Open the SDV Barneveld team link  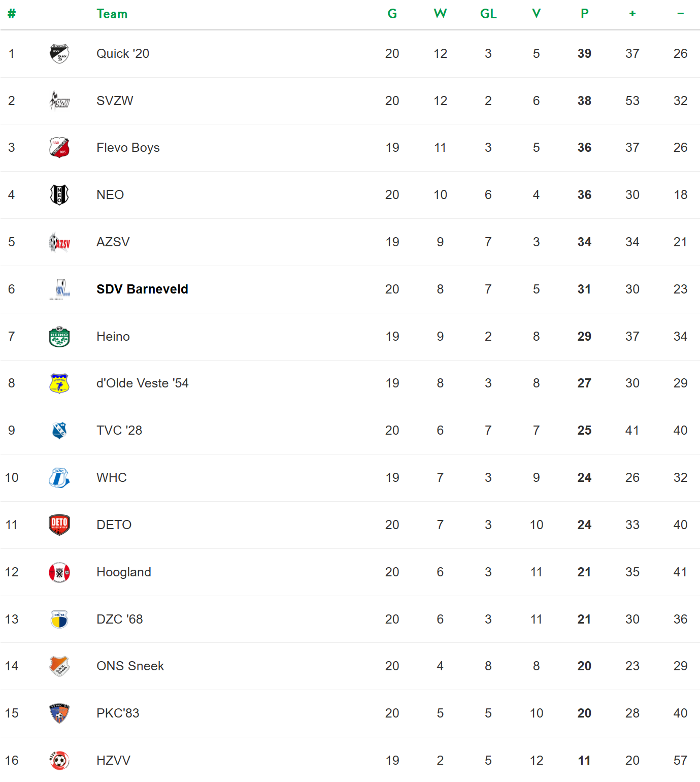click(142, 289)
